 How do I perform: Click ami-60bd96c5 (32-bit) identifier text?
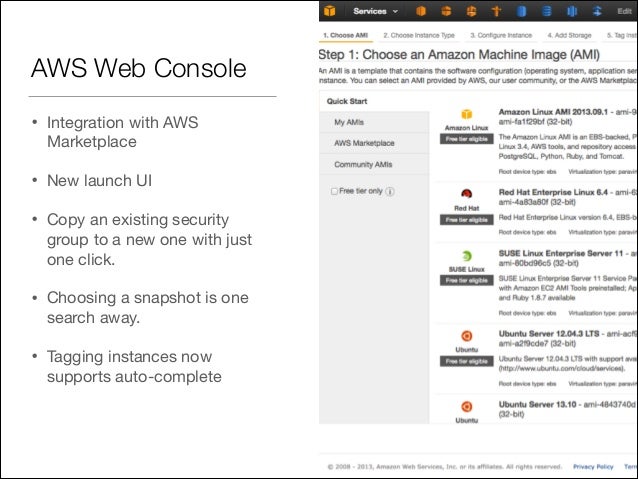(x=538, y=263)
